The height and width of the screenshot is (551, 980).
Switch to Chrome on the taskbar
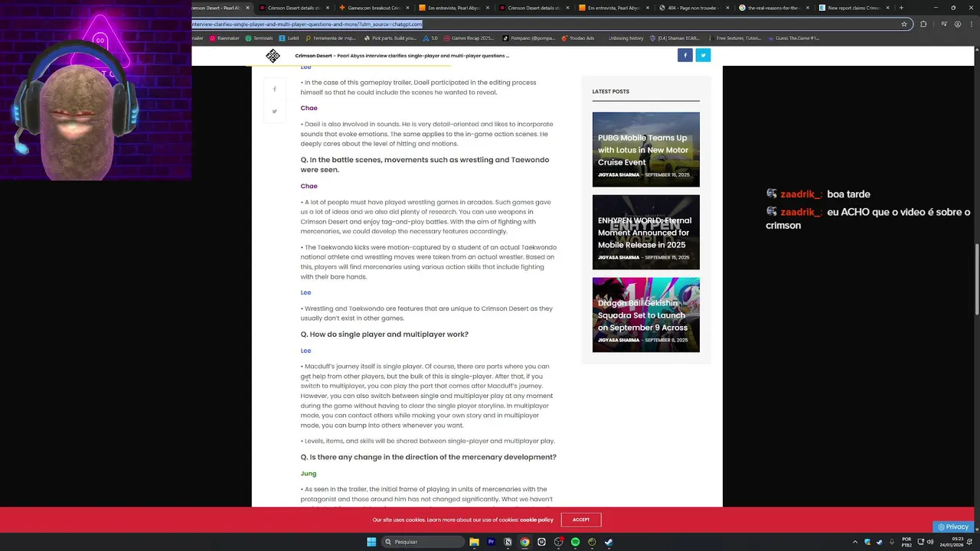click(524, 542)
